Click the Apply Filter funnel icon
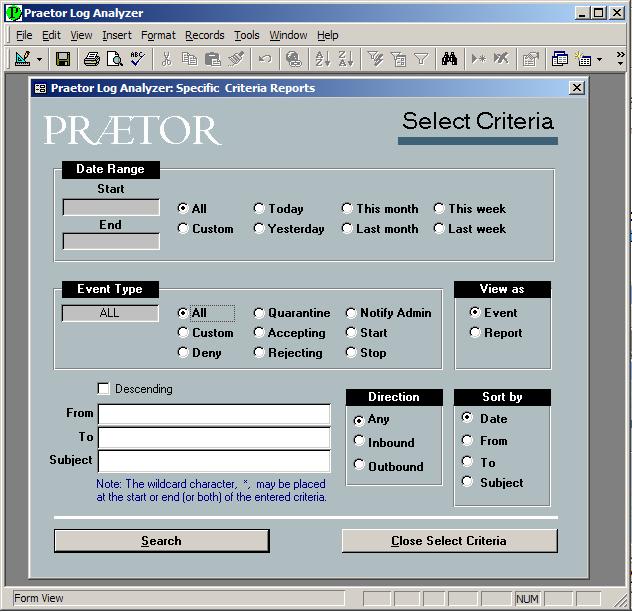This screenshot has width=632, height=612. pos(421,59)
